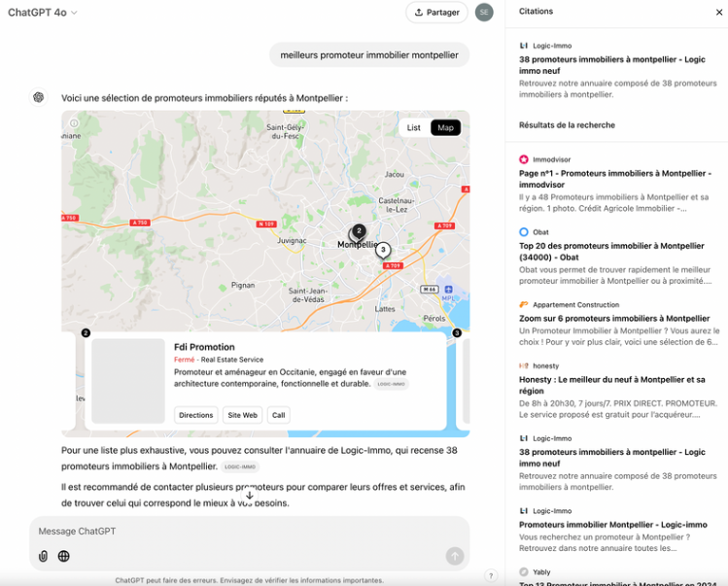Click the Fdi Promotion image thumbnail
728x586 pixels.
tap(128, 381)
